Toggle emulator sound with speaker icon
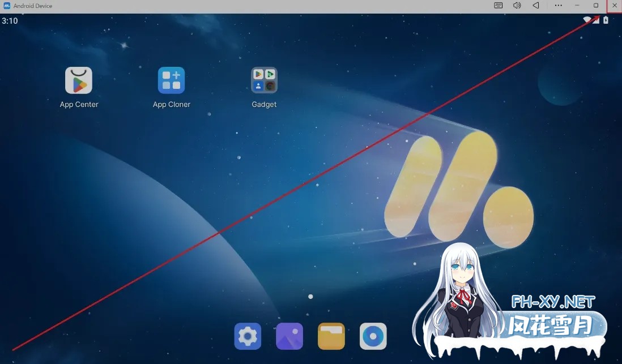The image size is (622, 364). click(517, 6)
